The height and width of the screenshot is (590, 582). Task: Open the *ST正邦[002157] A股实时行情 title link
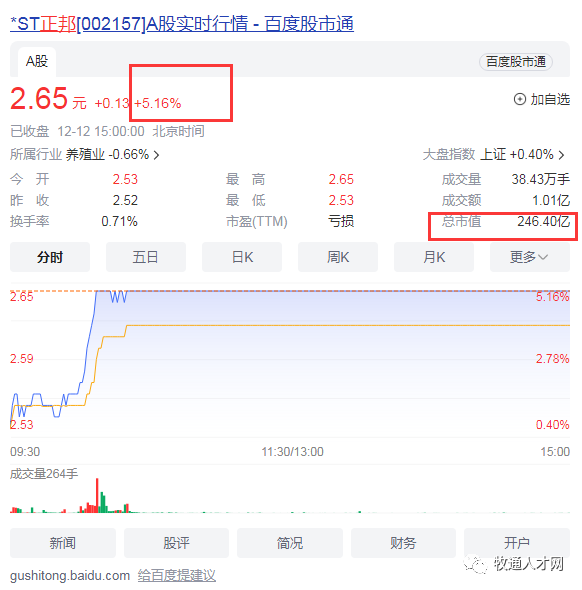click(x=182, y=24)
